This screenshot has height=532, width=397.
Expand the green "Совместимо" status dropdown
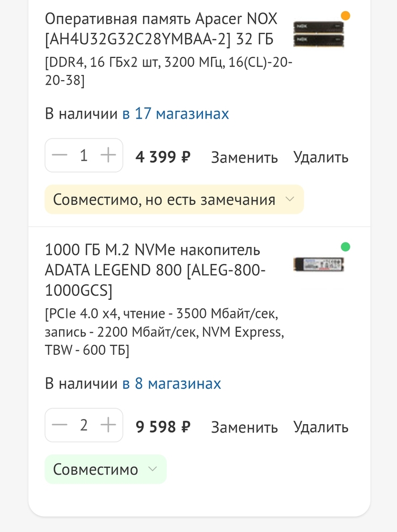(x=105, y=469)
